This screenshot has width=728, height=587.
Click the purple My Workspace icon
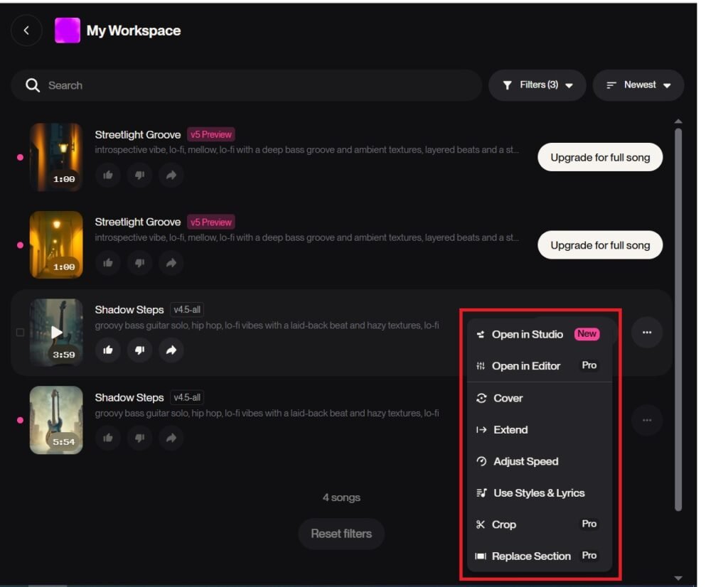[x=68, y=31]
